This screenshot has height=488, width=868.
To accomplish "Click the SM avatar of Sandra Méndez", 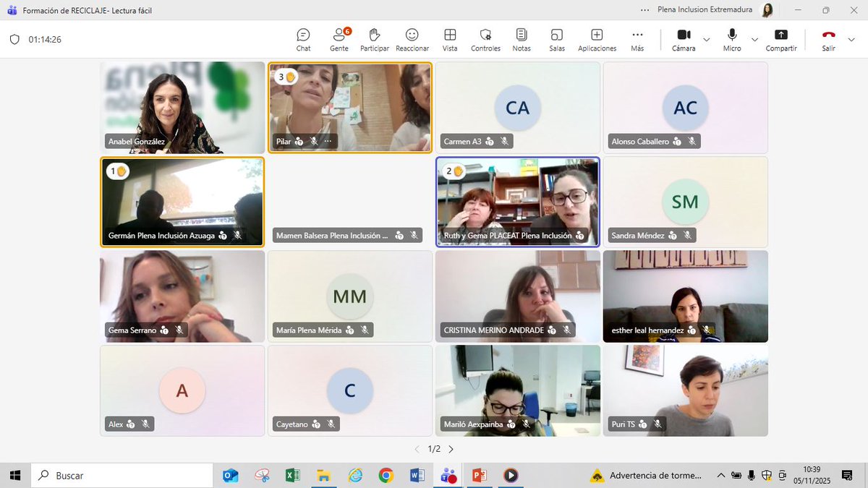I will tap(685, 202).
